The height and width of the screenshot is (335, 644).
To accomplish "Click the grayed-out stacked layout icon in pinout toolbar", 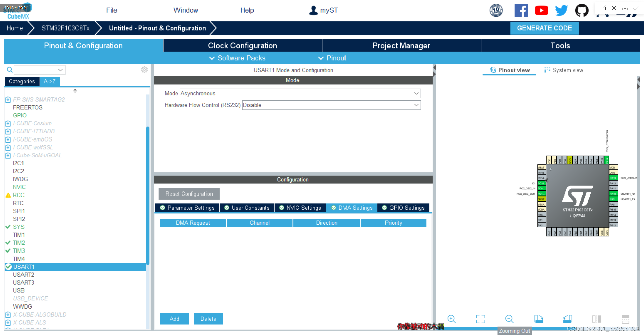I will [x=625, y=319].
